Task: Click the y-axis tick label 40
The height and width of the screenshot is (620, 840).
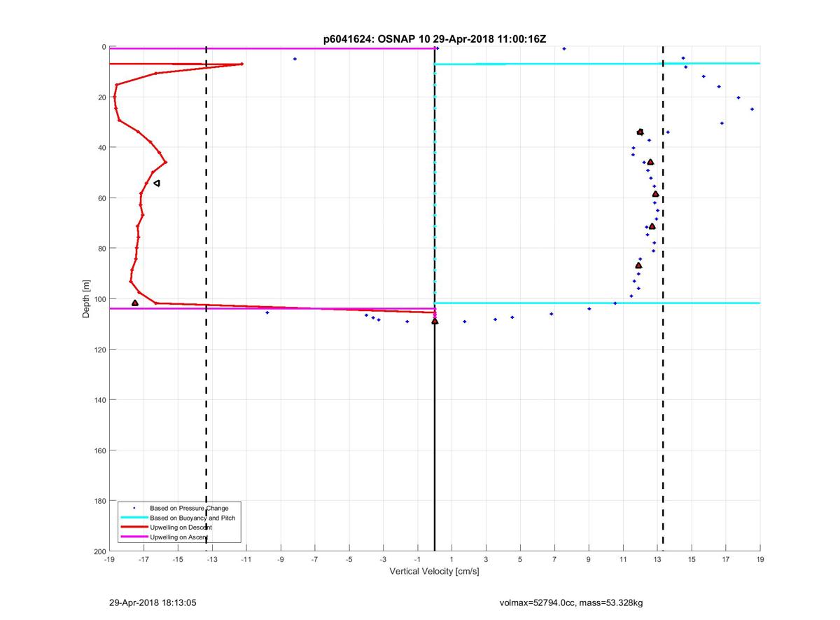Action: coord(101,148)
